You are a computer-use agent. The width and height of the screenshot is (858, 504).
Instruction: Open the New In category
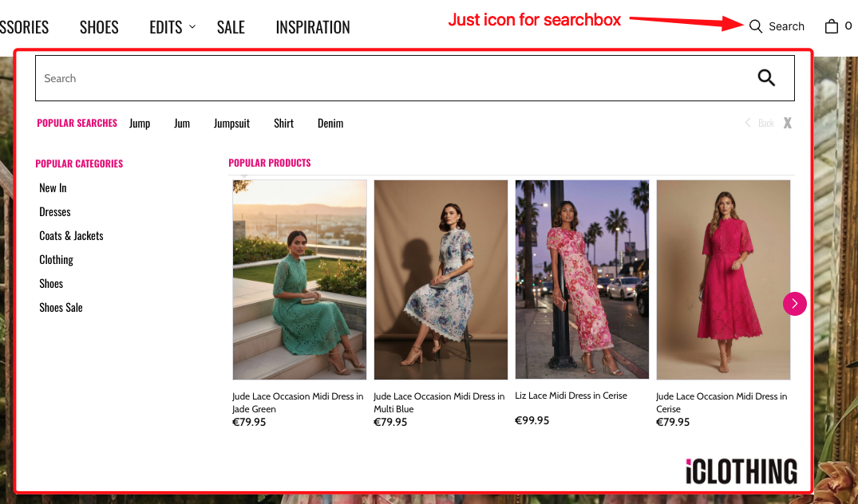click(x=53, y=187)
